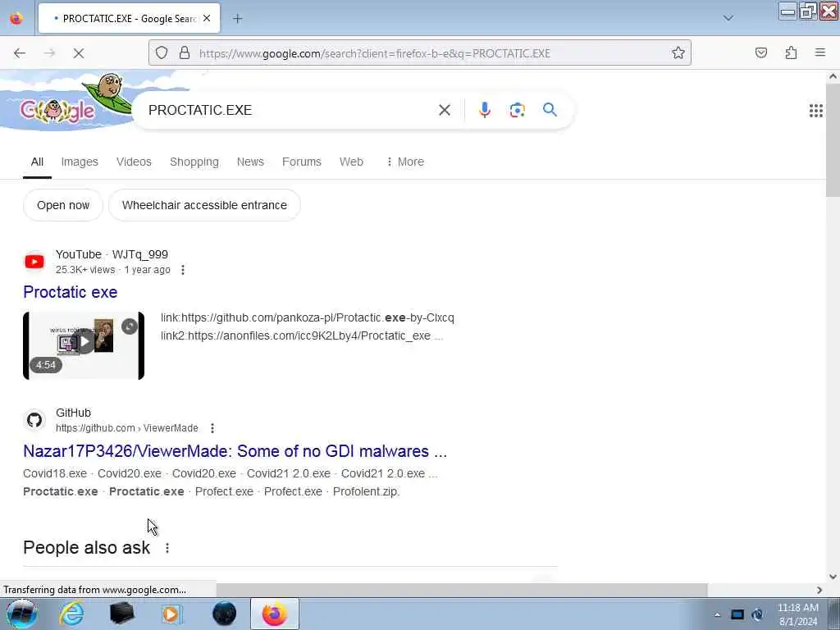Click the 4:54 video duration badge
The width and height of the screenshot is (840, 630).
[x=46, y=365]
